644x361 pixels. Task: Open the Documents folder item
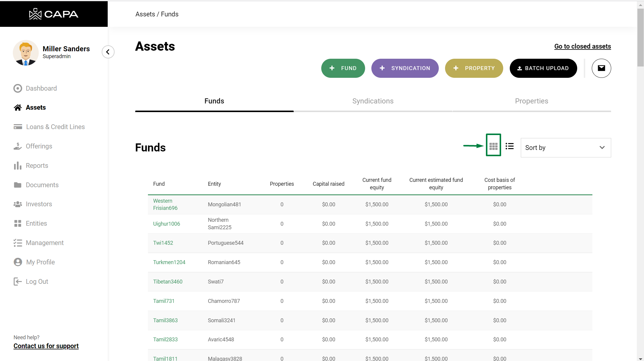[42, 185]
